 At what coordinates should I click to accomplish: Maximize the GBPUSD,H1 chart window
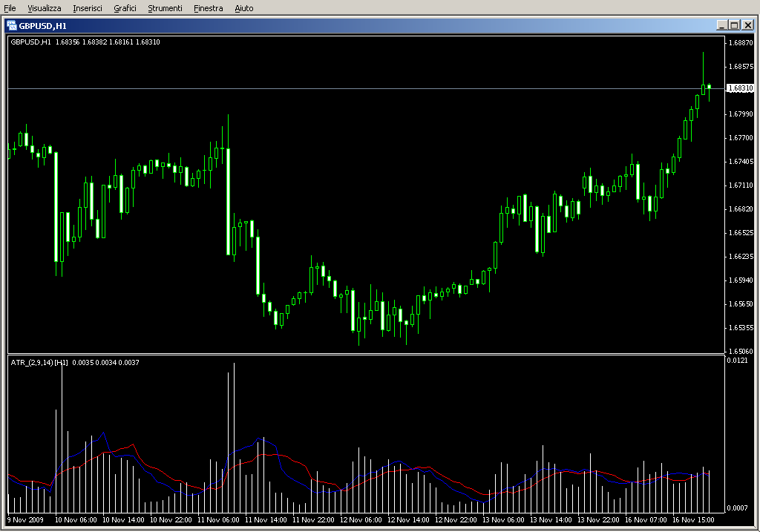click(734, 25)
